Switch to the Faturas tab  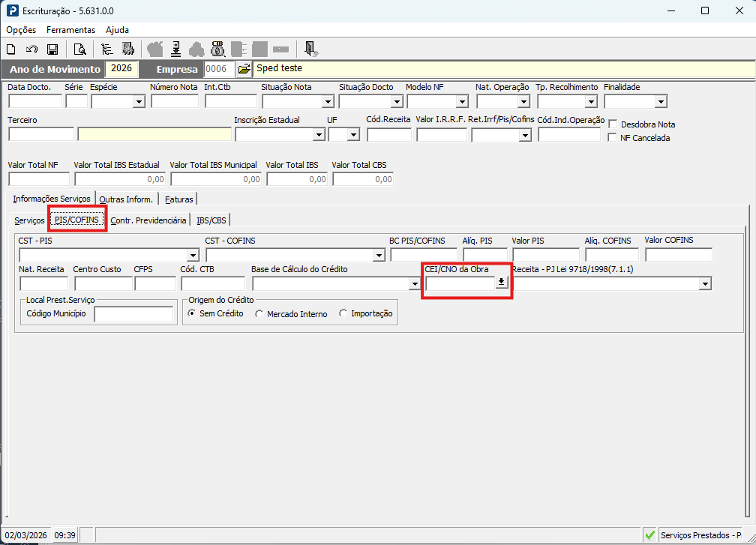(178, 199)
